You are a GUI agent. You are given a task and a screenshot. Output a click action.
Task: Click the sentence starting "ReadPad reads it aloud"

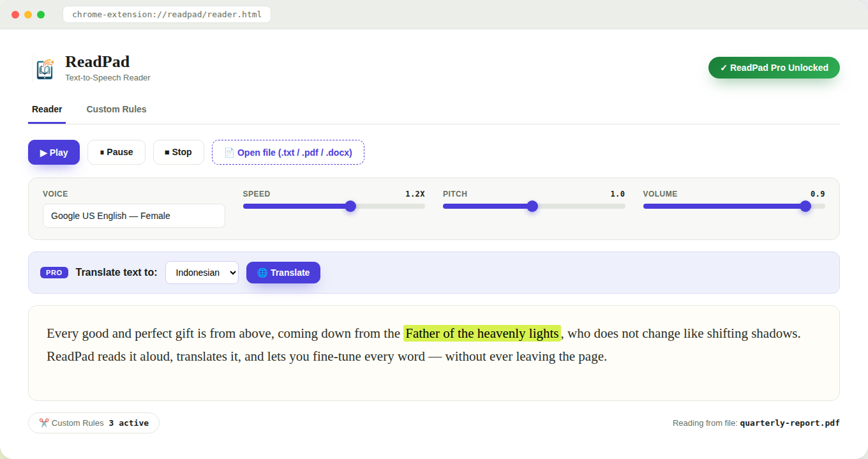[x=327, y=356]
